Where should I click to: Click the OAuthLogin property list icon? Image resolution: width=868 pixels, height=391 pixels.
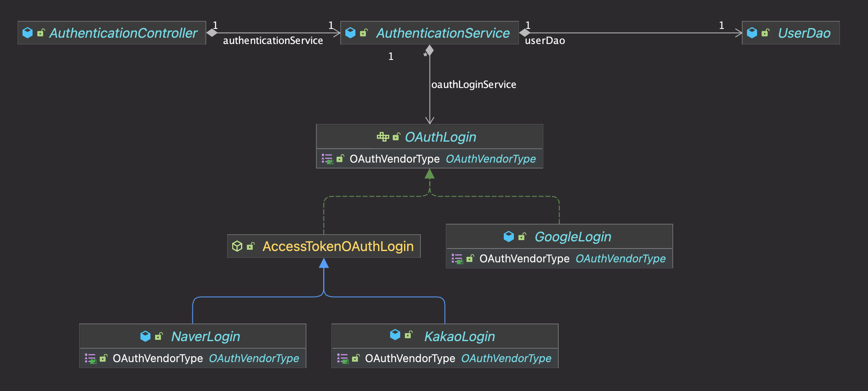pos(327,159)
